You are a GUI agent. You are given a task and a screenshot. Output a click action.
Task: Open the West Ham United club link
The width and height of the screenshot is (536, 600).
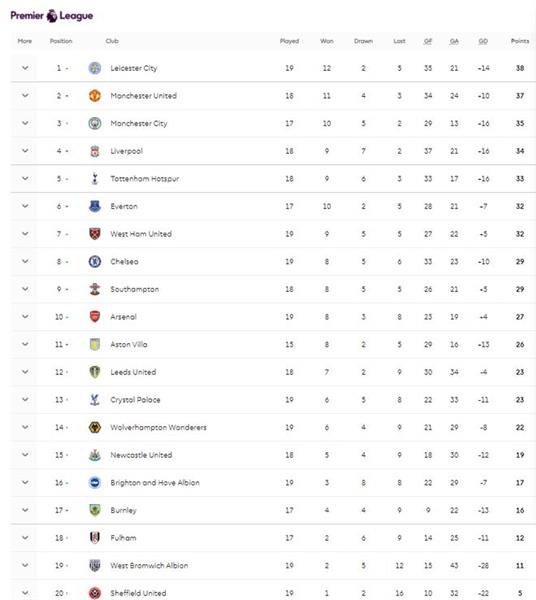click(x=141, y=234)
